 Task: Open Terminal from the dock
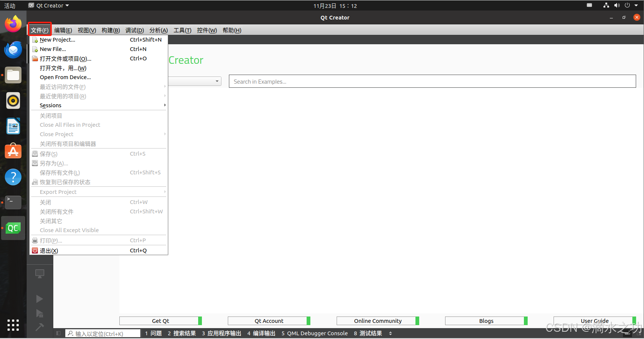click(x=13, y=202)
